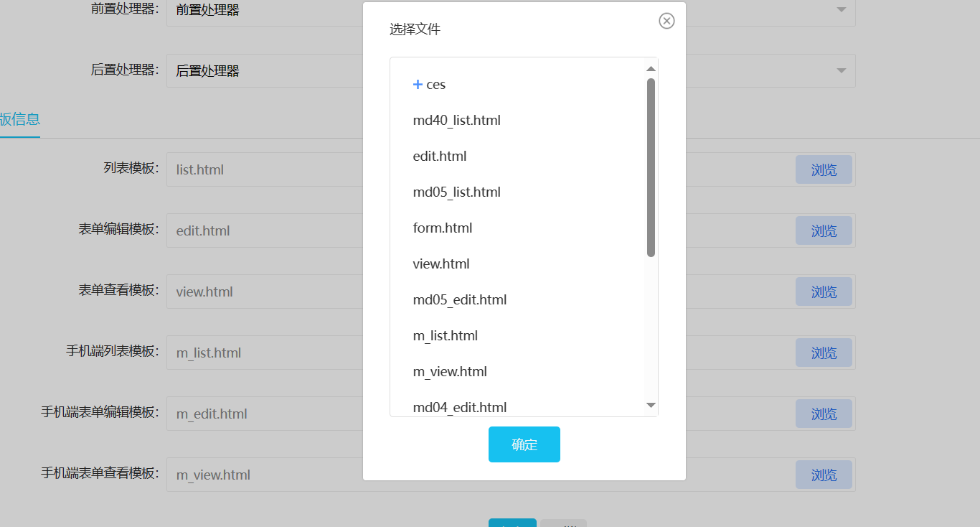
Task: Click 浏览 button for 列表模板
Action: (823, 170)
